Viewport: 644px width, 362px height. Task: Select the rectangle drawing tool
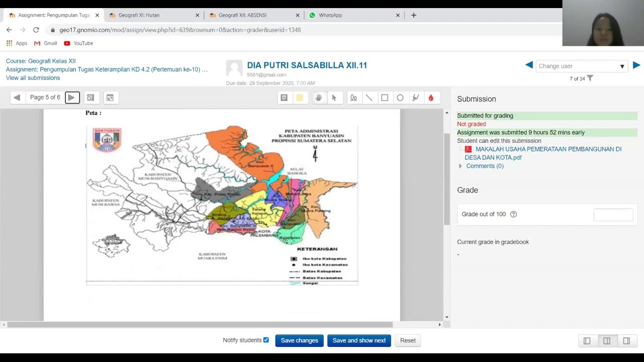385,98
